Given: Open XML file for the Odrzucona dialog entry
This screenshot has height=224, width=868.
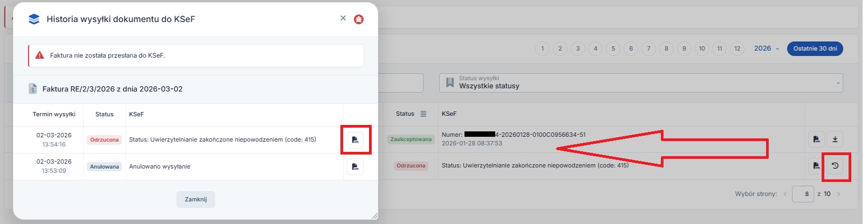Looking at the screenshot, I should (355, 140).
